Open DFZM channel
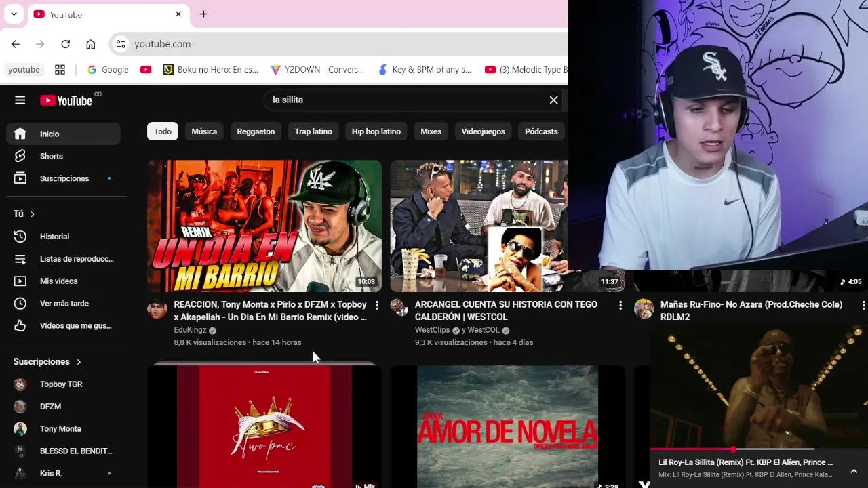 pyautogui.click(x=63, y=406)
